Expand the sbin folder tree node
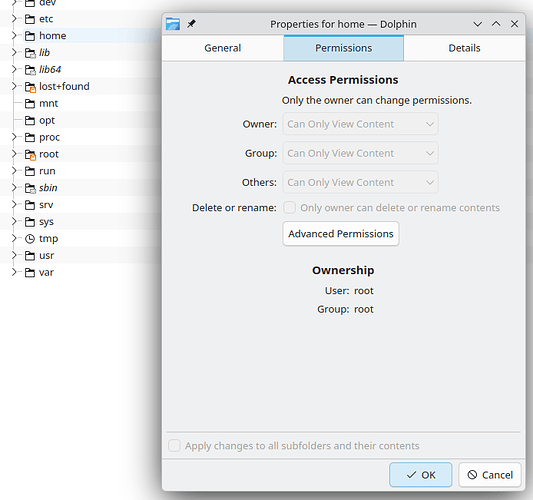The height and width of the screenshot is (500, 533). tap(14, 188)
